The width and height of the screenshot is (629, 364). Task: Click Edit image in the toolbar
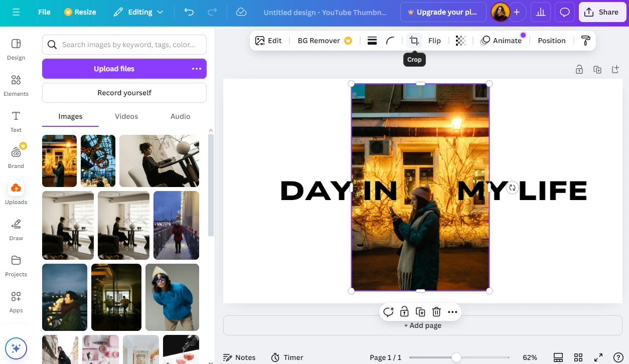point(268,41)
